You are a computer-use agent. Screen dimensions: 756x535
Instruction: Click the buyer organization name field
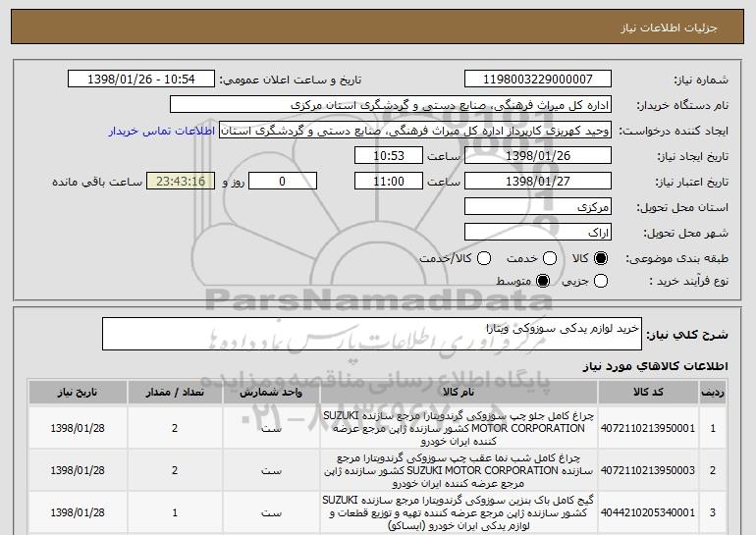[x=391, y=105]
